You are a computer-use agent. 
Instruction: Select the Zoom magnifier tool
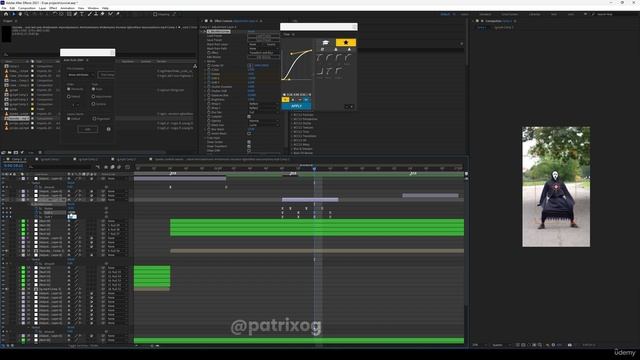27,14
